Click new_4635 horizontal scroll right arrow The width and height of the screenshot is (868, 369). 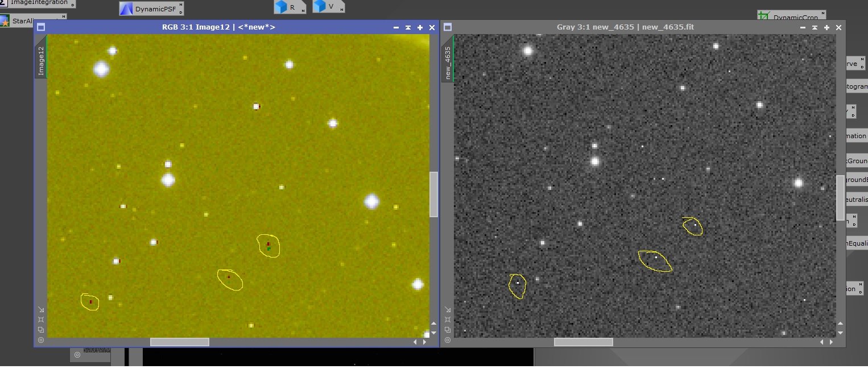831,342
